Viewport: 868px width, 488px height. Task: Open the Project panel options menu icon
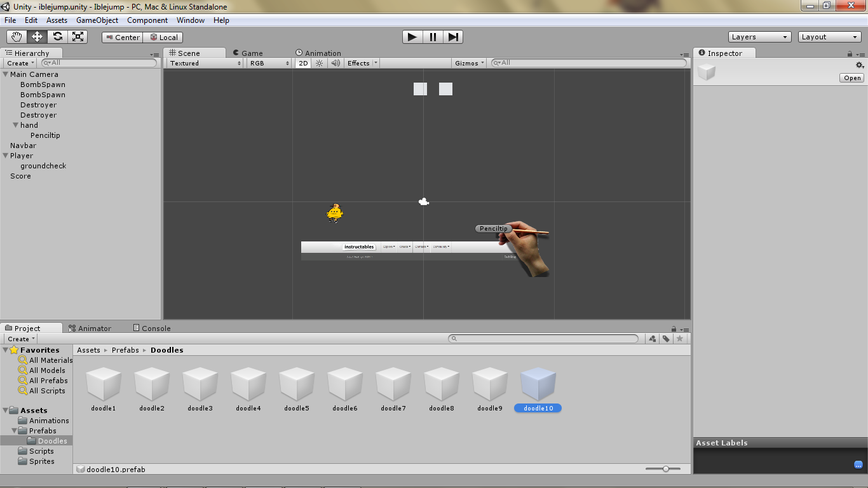[684, 330]
